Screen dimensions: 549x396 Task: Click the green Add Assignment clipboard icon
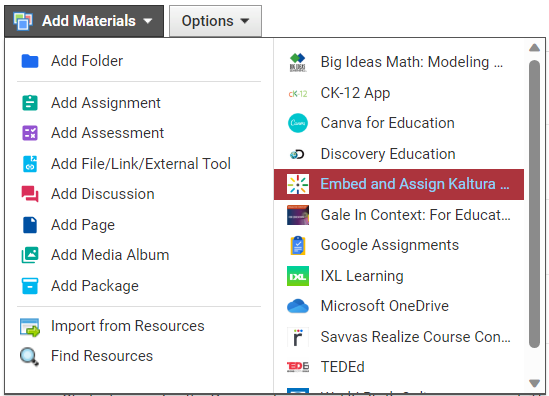point(30,103)
